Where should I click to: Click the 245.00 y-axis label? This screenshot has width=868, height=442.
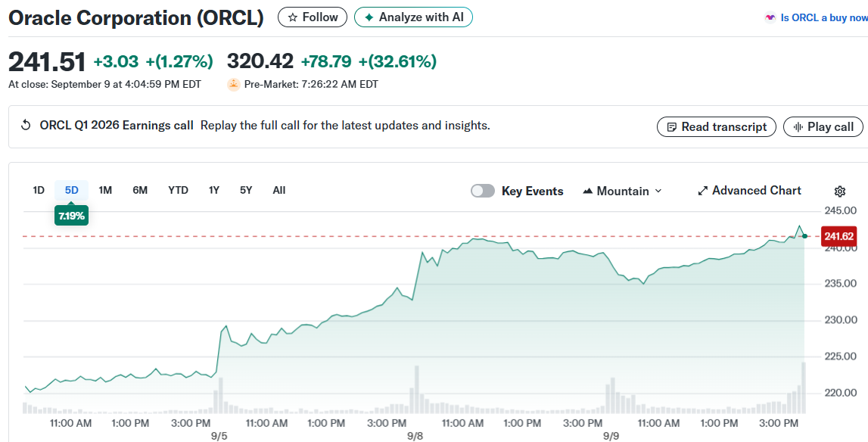tap(839, 210)
